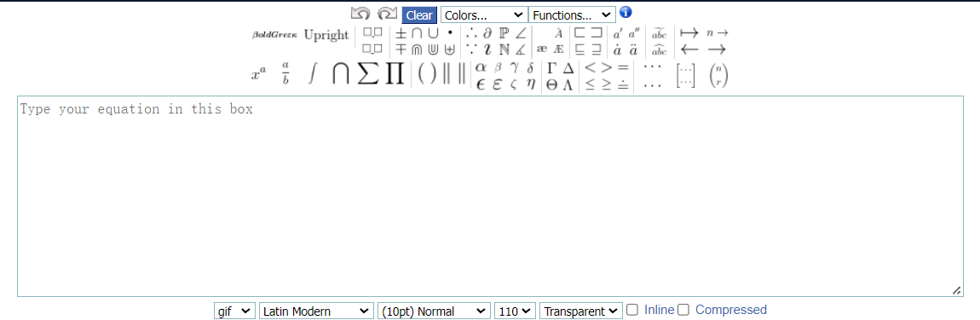Viewport: 980px width, 320px height.
Task: Redo the last undone edit
Action: coord(388,14)
